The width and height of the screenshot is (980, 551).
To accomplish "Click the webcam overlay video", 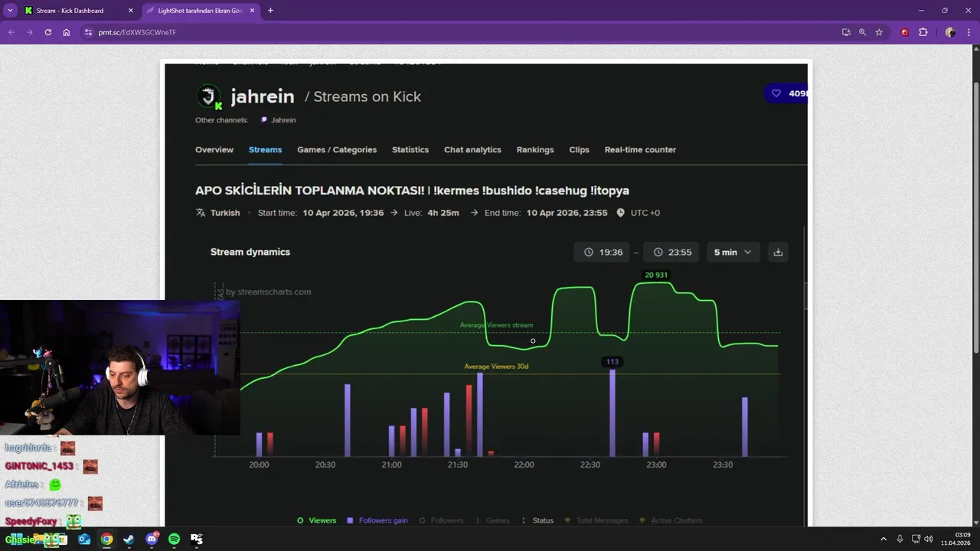I will [120, 367].
